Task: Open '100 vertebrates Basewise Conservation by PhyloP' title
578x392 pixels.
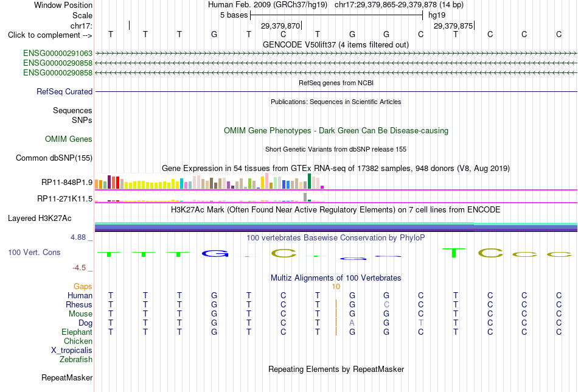Action: [x=336, y=238]
